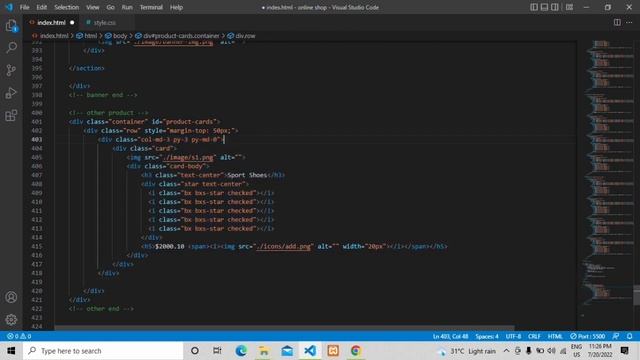
Task: Open Task View on taskbar
Action: pyautogui.click(x=217, y=351)
